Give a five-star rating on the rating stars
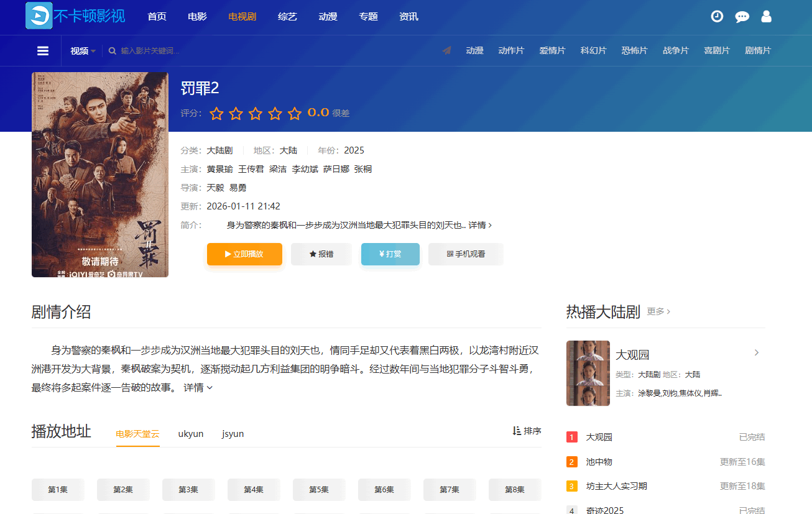The height and width of the screenshot is (514, 812). [x=294, y=114]
